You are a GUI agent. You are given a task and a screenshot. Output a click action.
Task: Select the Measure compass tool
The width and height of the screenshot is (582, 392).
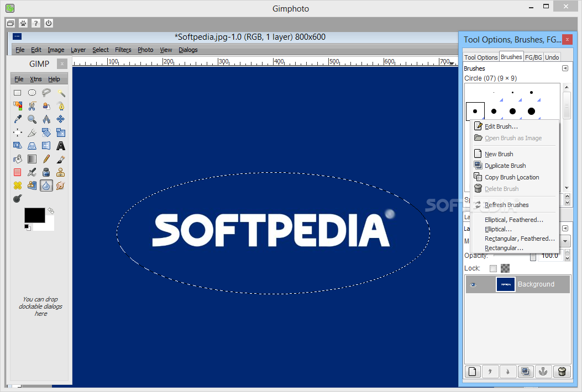46,119
